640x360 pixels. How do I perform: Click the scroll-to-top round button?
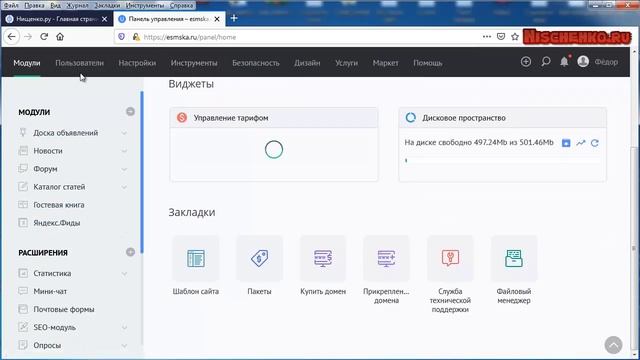coord(613,345)
